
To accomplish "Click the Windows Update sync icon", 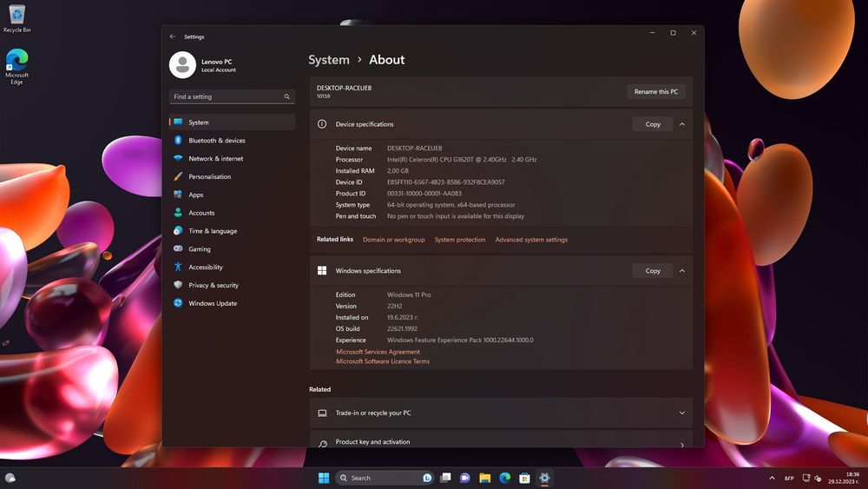I will click(x=178, y=303).
